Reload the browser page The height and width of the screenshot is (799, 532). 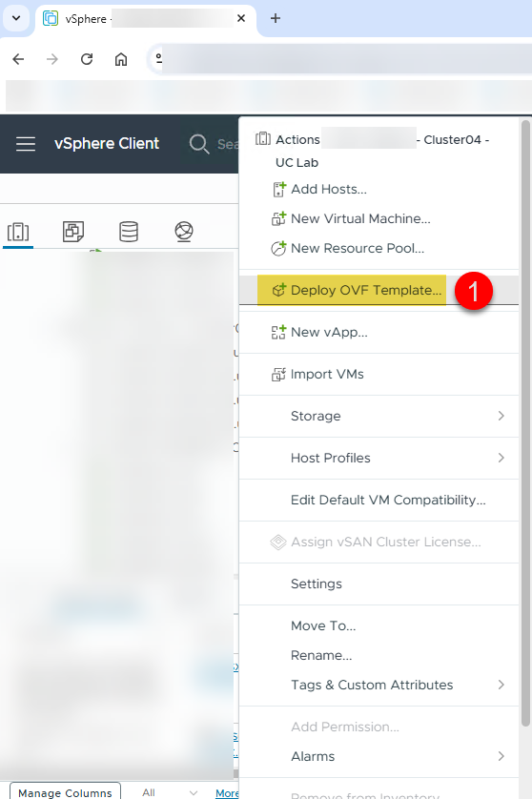click(87, 59)
